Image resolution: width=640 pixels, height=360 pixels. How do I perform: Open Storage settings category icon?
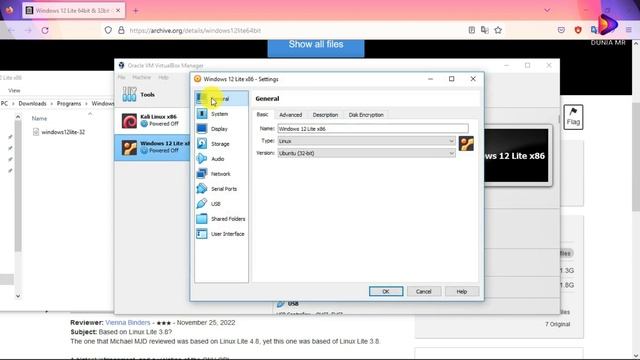pyautogui.click(x=202, y=144)
